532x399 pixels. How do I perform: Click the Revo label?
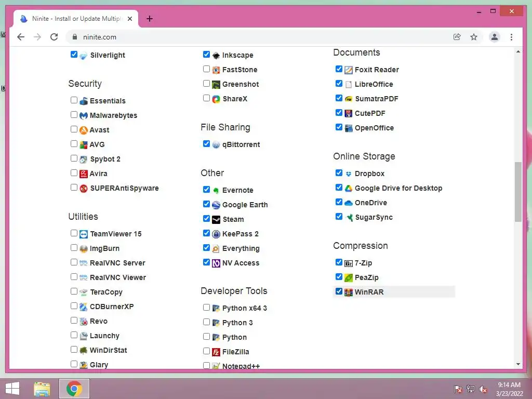pos(98,321)
